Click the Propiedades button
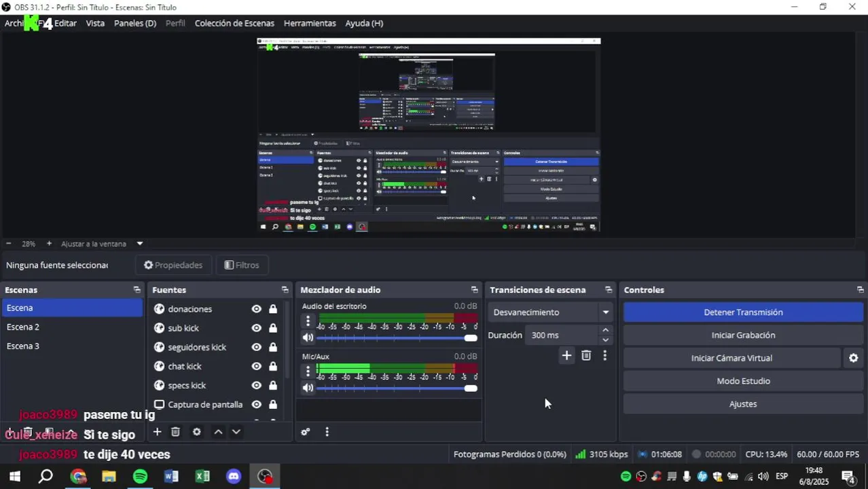868x489 pixels. click(x=173, y=265)
